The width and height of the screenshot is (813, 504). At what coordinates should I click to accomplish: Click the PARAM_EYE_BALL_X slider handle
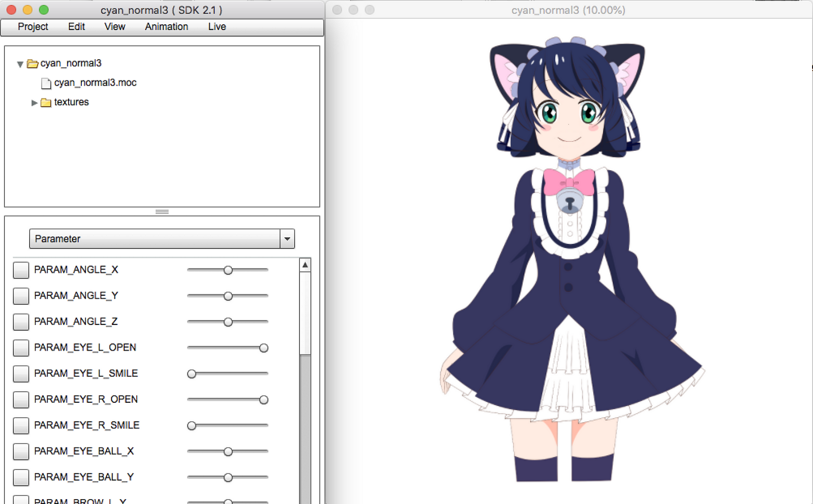click(228, 451)
